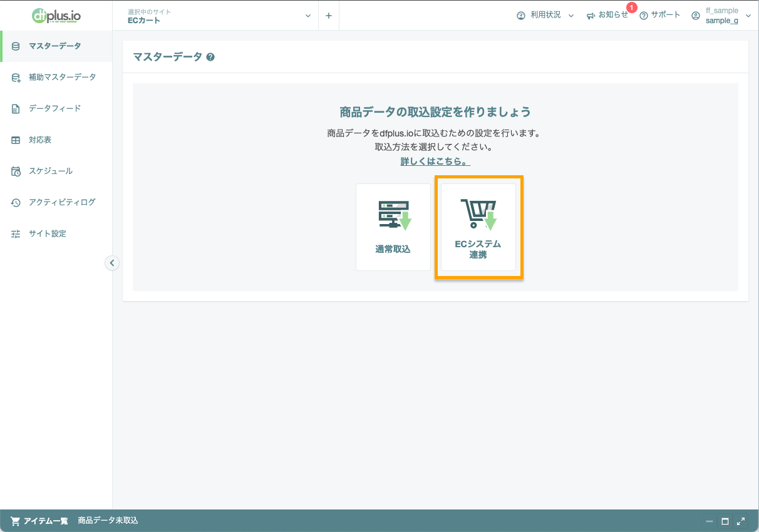Click the 取込方法を選択してください。 text

(x=435, y=147)
